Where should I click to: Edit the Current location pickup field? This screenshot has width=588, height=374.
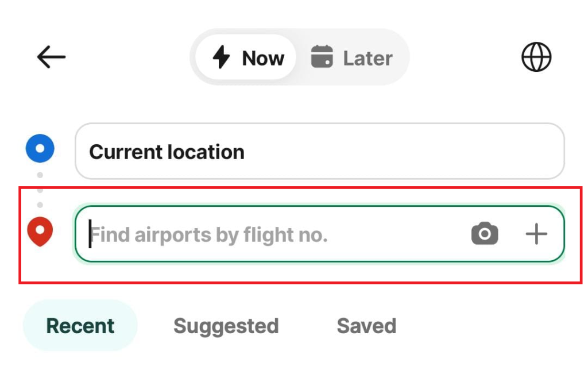pos(320,151)
